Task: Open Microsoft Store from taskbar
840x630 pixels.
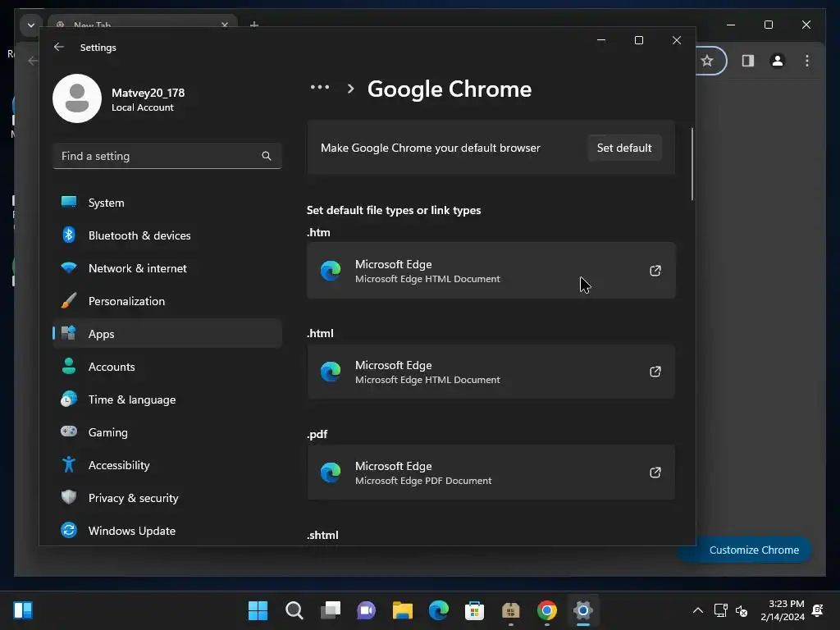Action: (x=475, y=610)
